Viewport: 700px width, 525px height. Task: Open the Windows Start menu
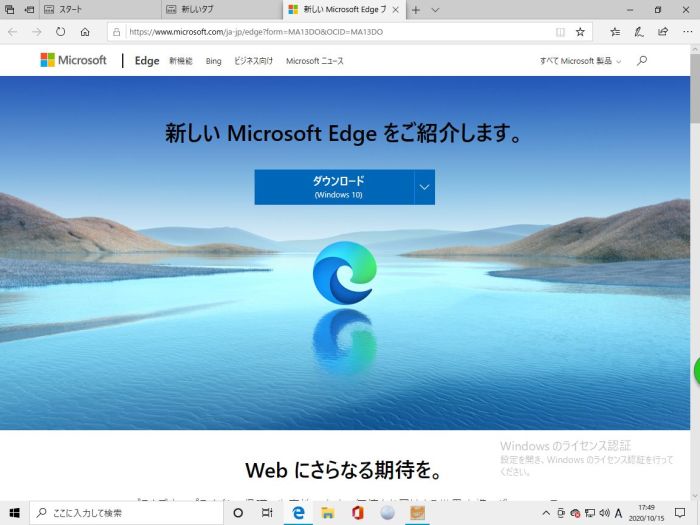(x=14, y=512)
